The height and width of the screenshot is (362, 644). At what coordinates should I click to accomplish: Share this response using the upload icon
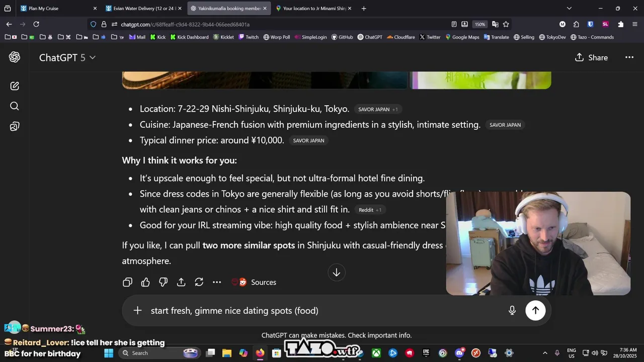click(x=181, y=282)
